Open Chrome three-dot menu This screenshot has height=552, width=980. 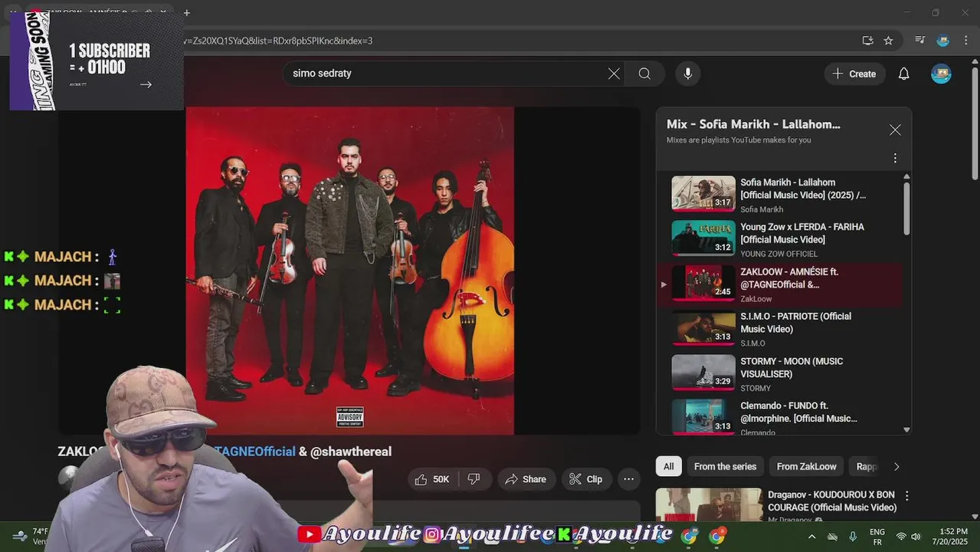(965, 41)
